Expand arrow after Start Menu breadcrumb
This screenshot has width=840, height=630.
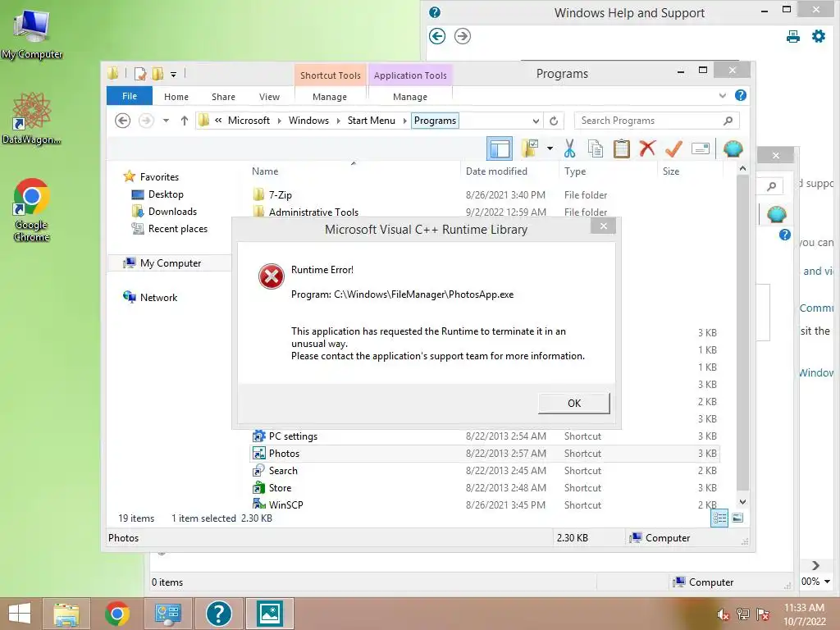click(x=404, y=121)
